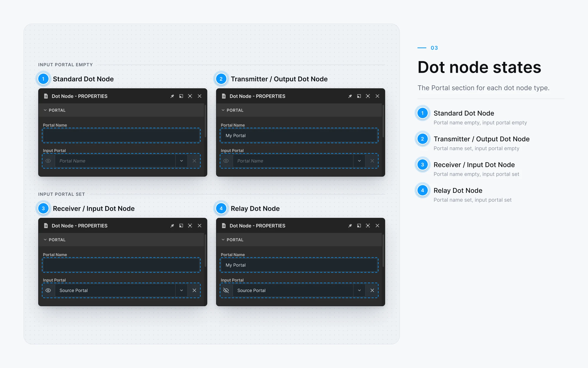Viewport: 588px width, 368px height.
Task: Float the Receiver / Input Dot Node panel
Action: pyautogui.click(x=181, y=226)
